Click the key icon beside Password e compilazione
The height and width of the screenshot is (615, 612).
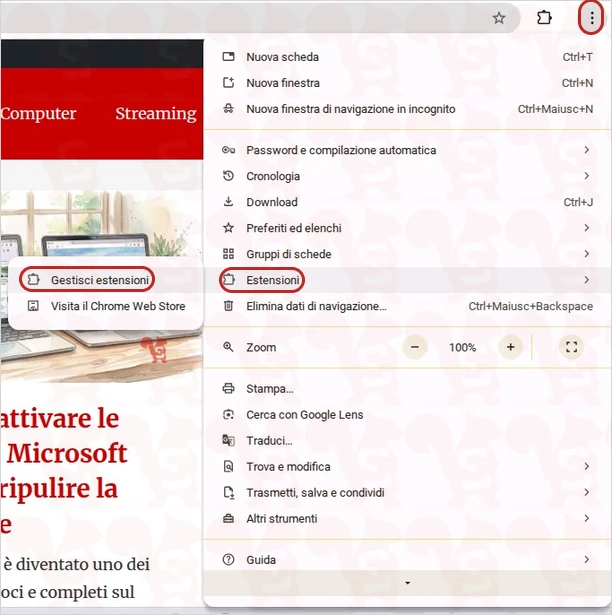coord(228,150)
